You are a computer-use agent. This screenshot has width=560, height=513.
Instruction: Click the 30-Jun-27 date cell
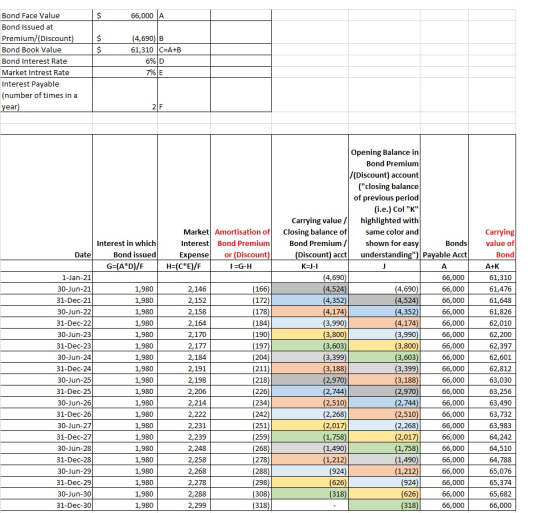coord(46,426)
